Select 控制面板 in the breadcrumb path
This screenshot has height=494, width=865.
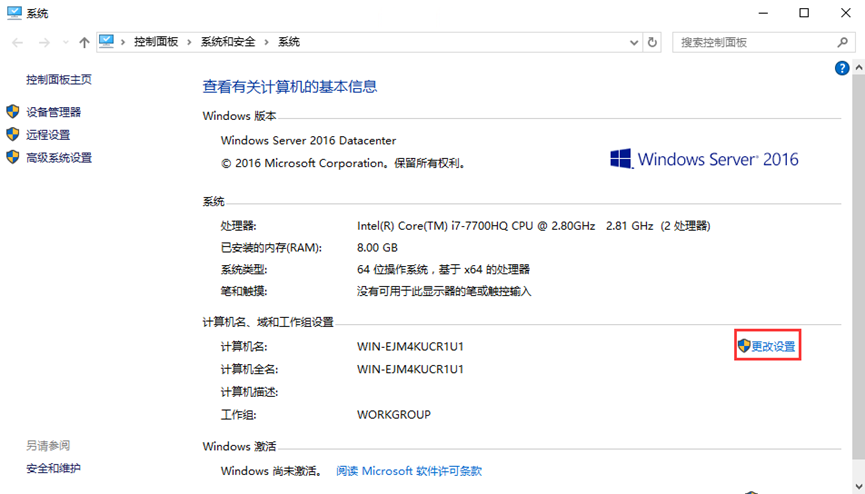point(155,42)
